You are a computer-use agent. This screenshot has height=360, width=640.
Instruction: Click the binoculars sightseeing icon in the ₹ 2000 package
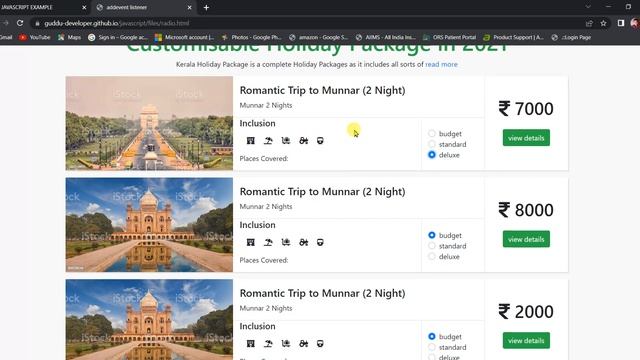[303, 344]
